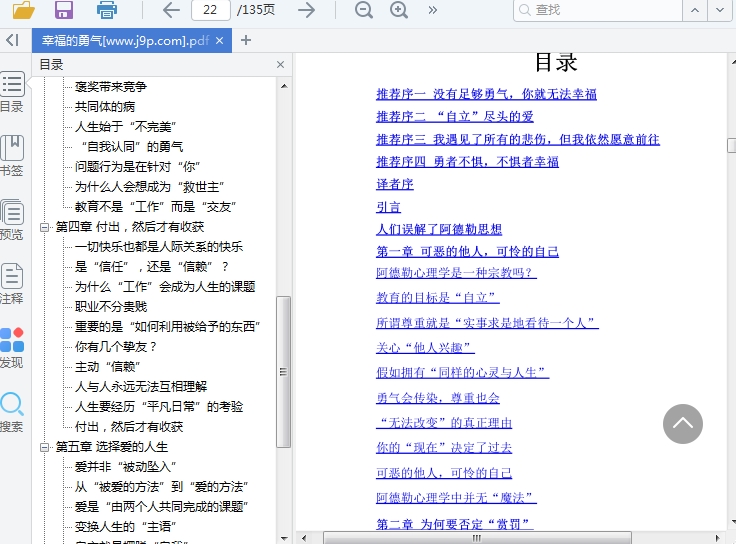Viewport: 736px width, 544px height.
Task: Select outline item 为什么人会想成为“救世主”
Action: (150, 187)
